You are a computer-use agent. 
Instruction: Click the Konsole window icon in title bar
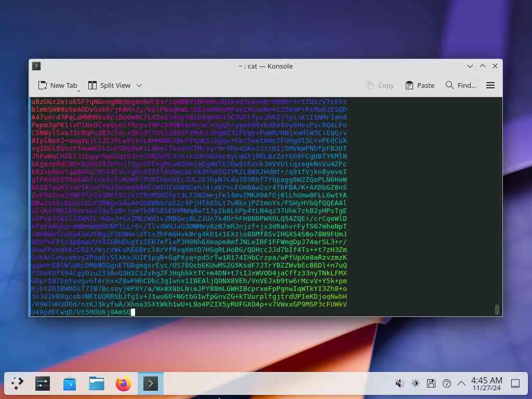click(36, 66)
